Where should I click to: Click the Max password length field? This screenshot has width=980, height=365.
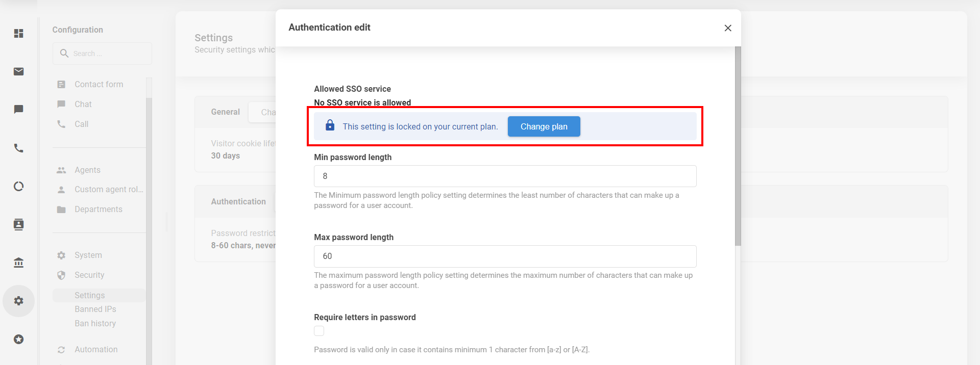pos(505,256)
